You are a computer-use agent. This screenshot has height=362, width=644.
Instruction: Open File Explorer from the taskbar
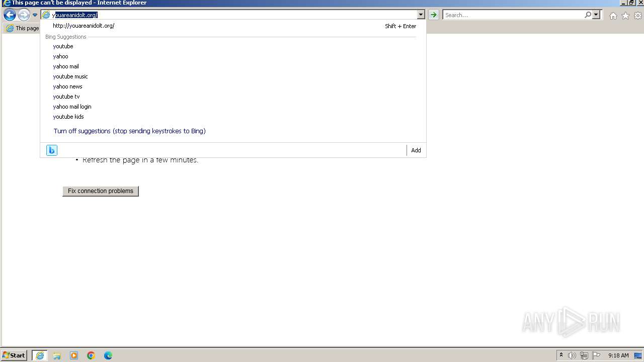57,355
